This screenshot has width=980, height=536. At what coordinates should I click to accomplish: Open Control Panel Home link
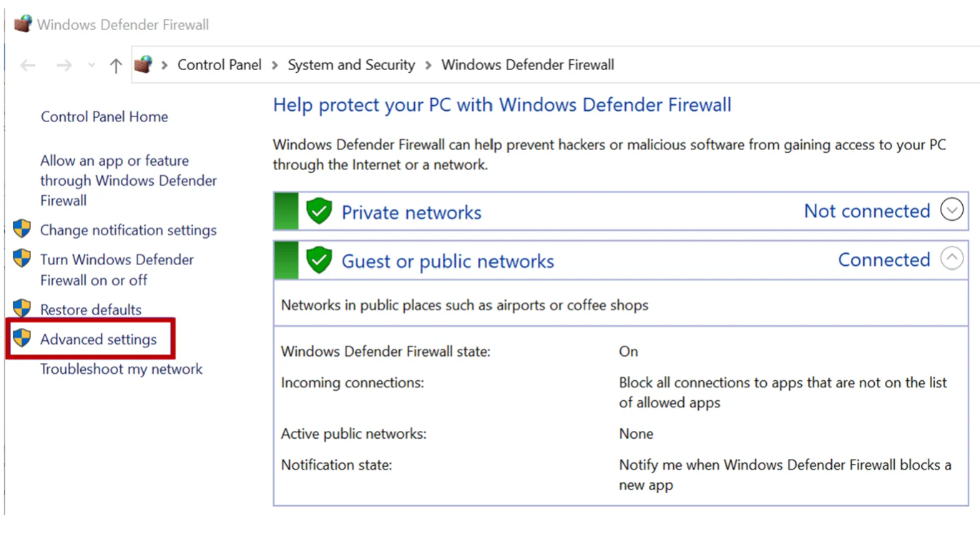104,116
